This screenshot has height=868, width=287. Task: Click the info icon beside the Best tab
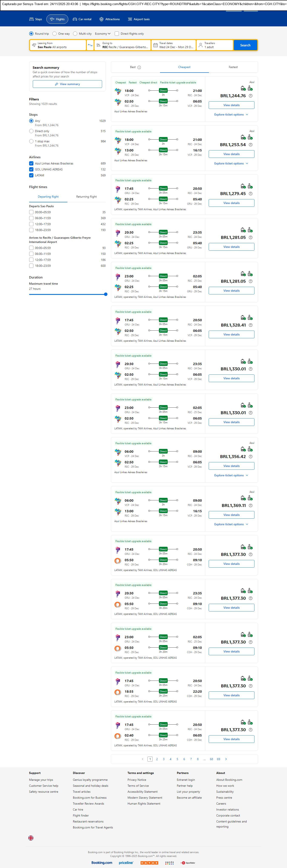click(x=139, y=67)
